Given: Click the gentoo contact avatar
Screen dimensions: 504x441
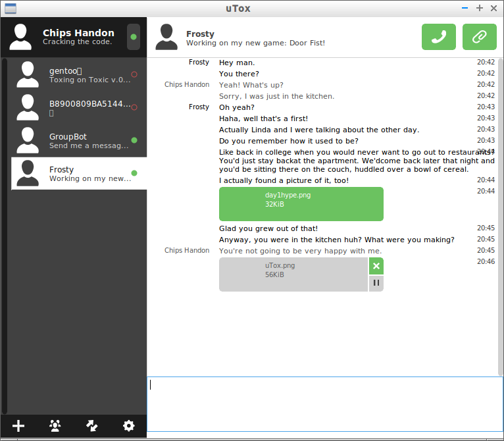Looking at the screenshot, I should point(28,74).
